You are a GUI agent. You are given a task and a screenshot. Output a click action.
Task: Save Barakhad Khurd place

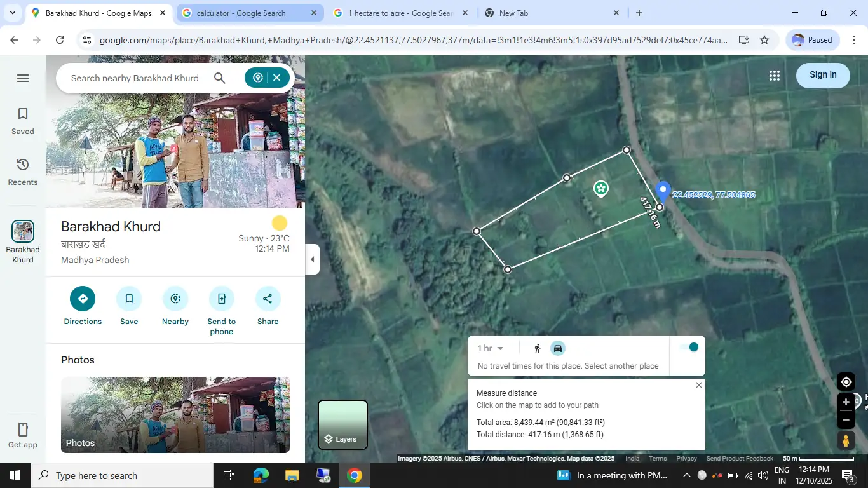(129, 306)
